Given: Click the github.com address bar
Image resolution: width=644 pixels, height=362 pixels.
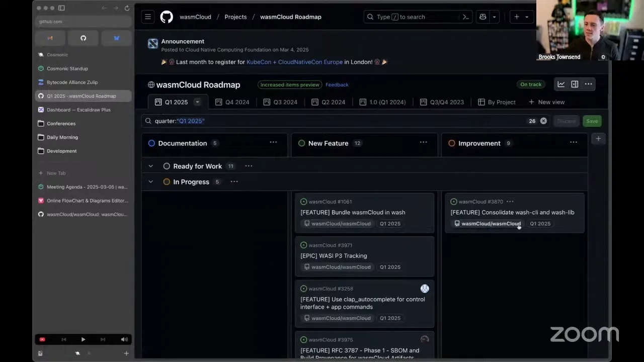Looking at the screenshot, I should [x=83, y=22].
